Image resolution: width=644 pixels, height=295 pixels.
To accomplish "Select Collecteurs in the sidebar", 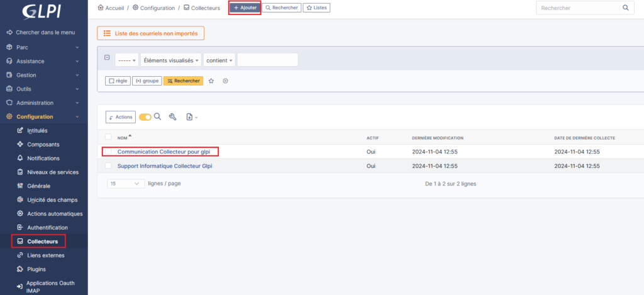I will [x=42, y=242].
